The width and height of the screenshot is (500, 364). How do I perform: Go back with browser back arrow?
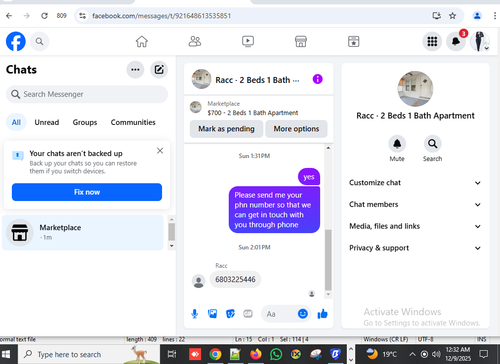pos(9,16)
